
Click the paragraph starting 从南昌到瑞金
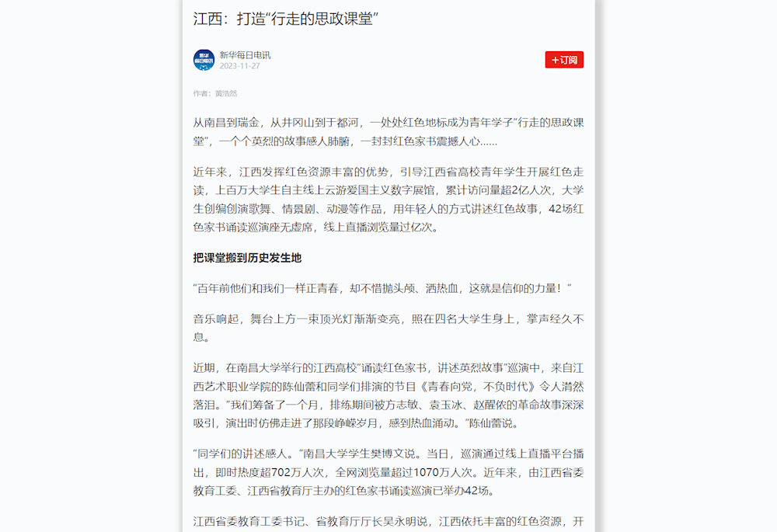[x=388, y=132]
